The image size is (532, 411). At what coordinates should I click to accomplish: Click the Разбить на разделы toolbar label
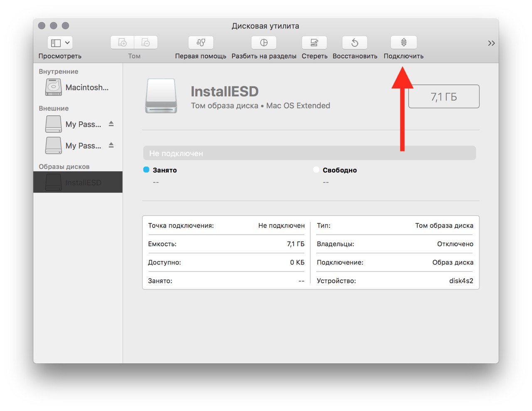tap(264, 56)
